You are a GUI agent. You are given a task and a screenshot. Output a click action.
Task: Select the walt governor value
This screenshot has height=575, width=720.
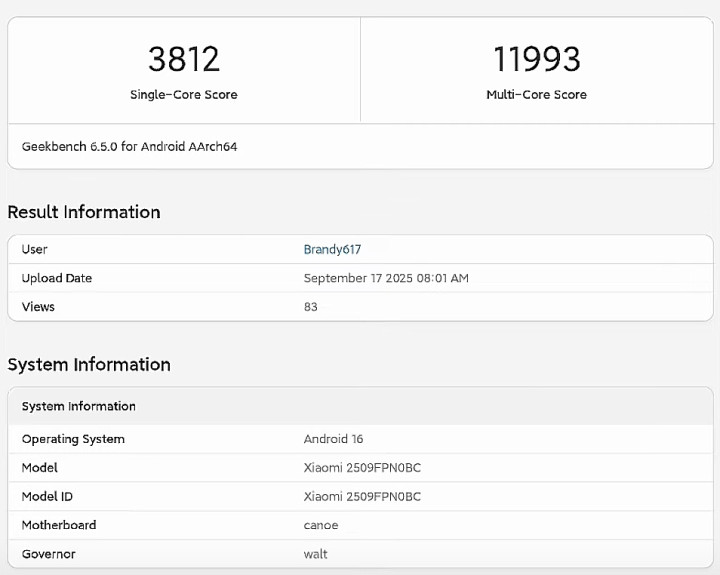tap(316, 554)
